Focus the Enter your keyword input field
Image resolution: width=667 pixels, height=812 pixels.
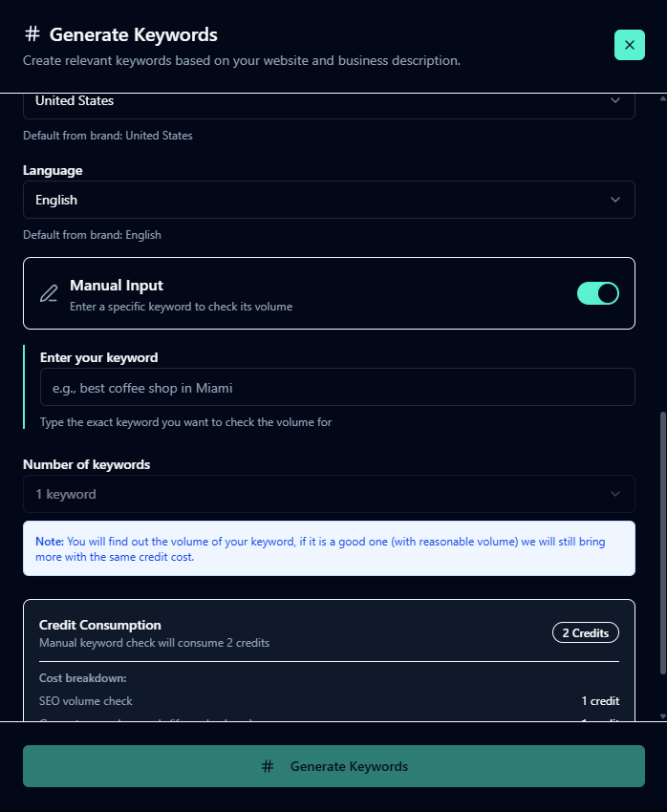[x=336, y=388]
